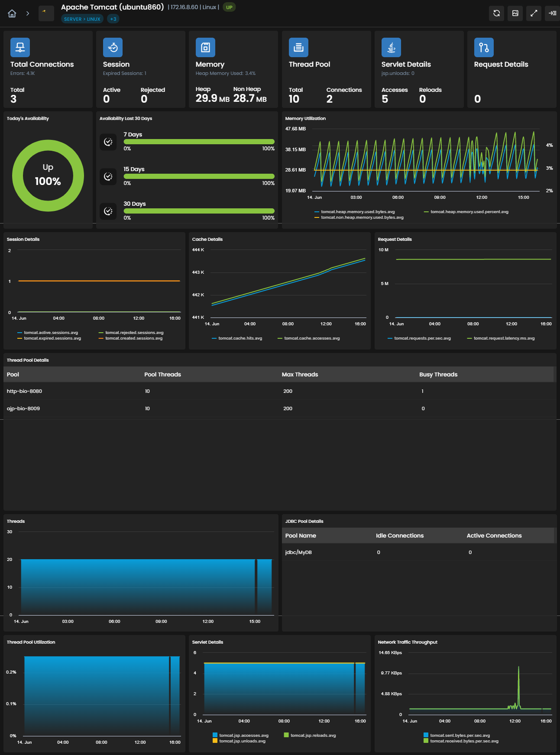Toggle tomcat.cache.hits.avg legend series
This screenshot has height=755, width=560.
click(x=237, y=338)
